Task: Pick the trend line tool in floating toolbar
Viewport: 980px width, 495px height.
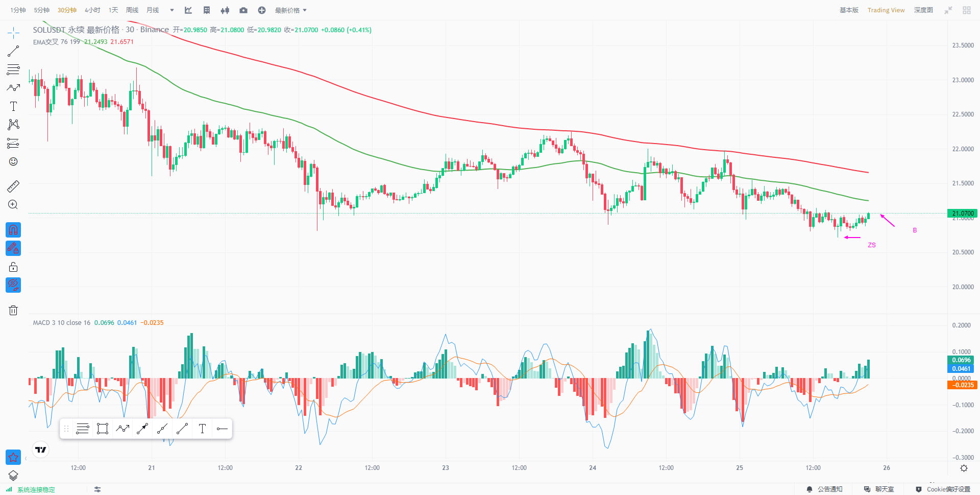Action: pyautogui.click(x=182, y=429)
